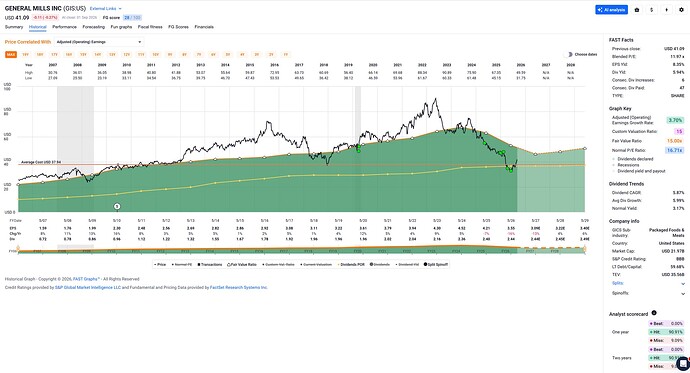Viewport: 690px width, 373px height.
Task: Open the Adjusted (Operating) Earnings dropdown
Action: pos(99,42)
